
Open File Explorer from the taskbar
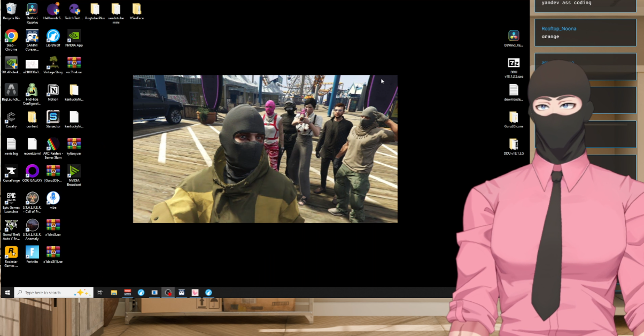(x=114, y=293)
